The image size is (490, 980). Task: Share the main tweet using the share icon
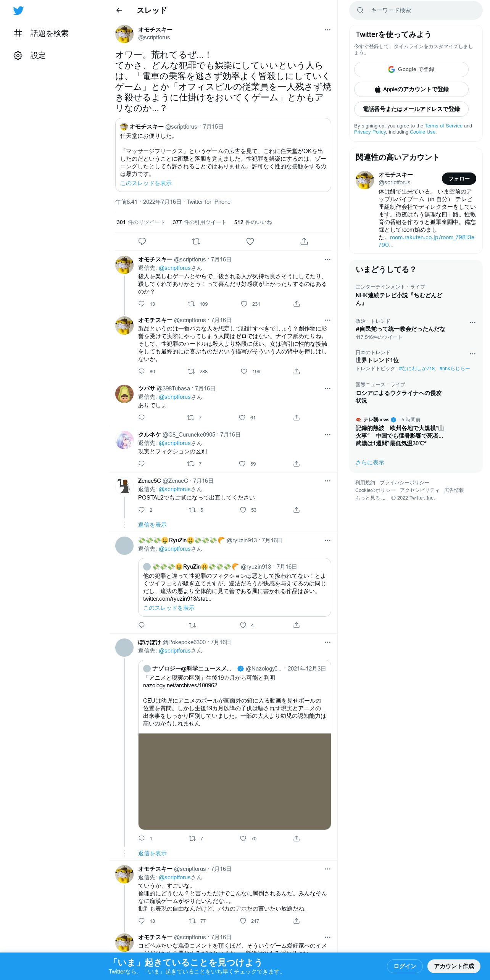point(304,241)
